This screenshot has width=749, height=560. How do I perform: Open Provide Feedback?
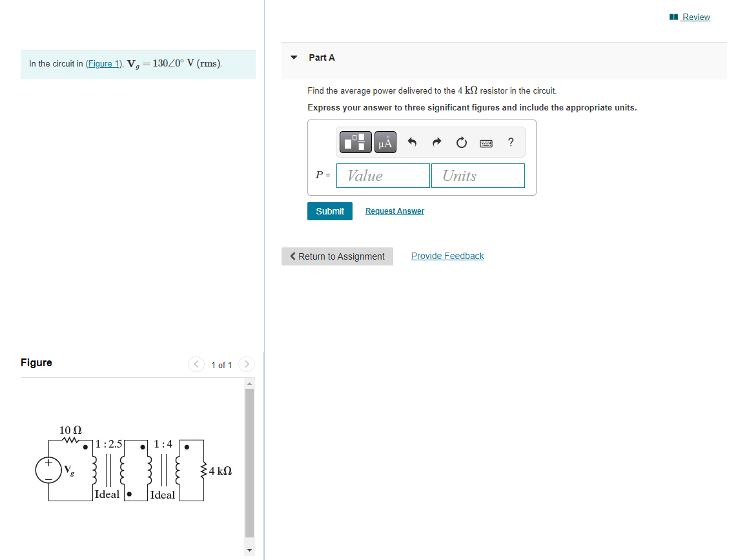click(x=447, y=256)
